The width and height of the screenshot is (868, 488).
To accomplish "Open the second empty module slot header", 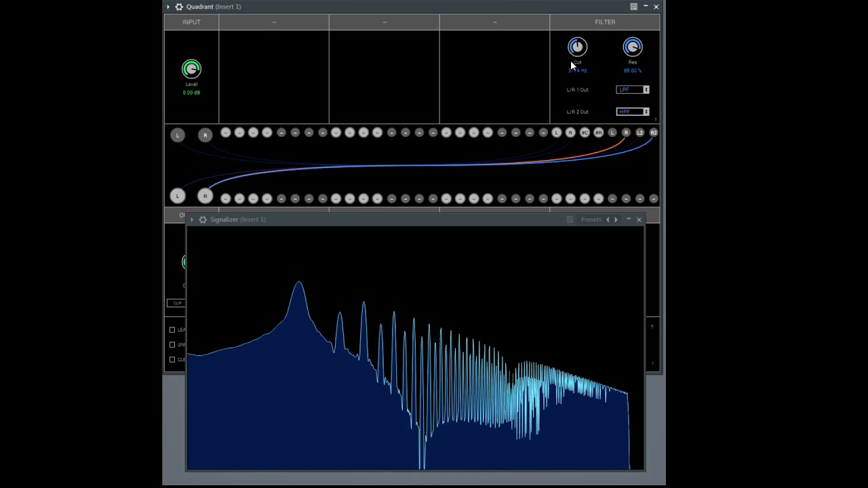I will click(x=384, y=22).
